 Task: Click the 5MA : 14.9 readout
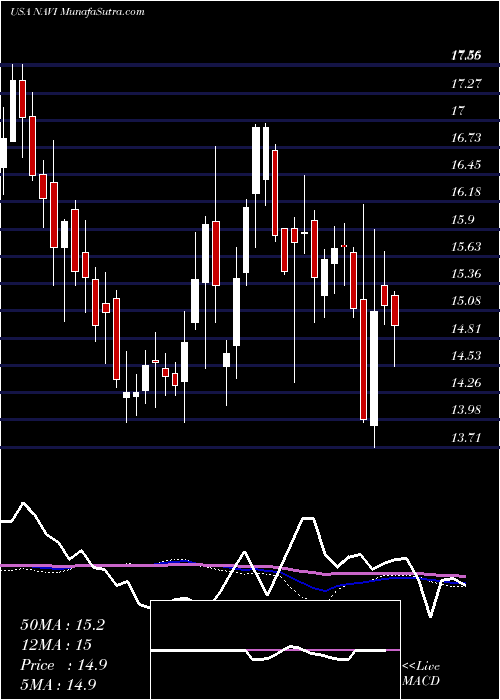click(x=58, y=685)
